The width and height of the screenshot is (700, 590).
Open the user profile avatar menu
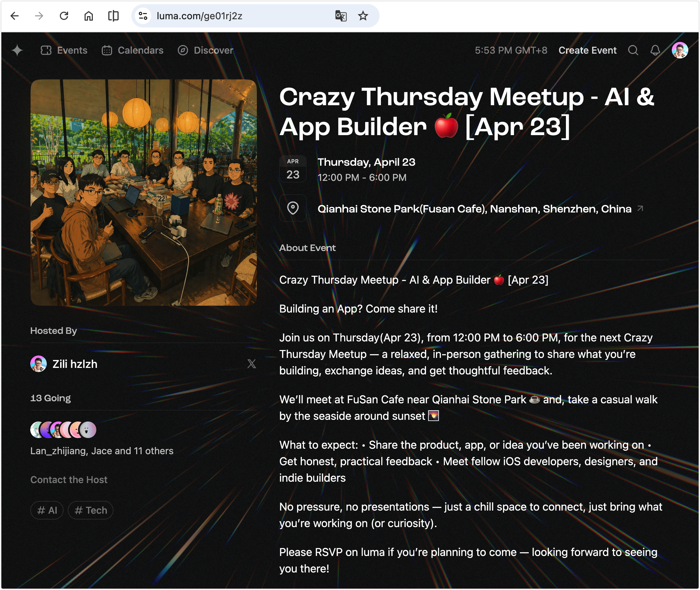pyautogui.click(x=680, y=51)
